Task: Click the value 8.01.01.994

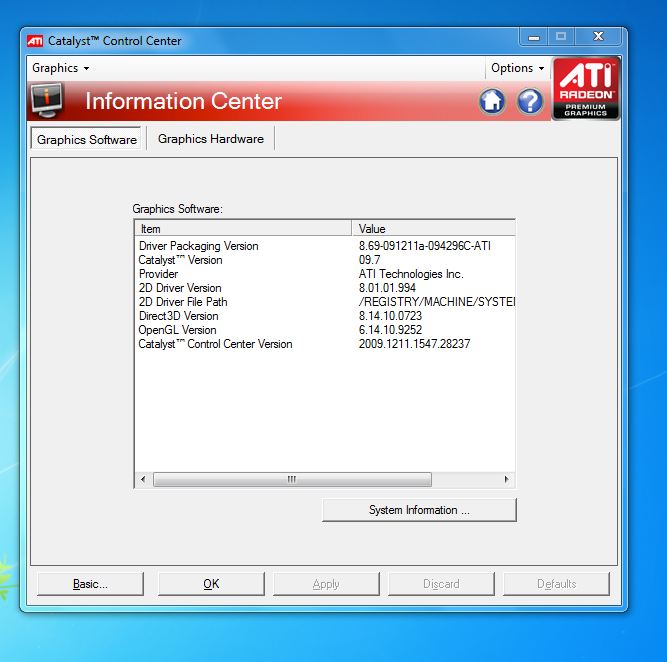Action: 387,288
